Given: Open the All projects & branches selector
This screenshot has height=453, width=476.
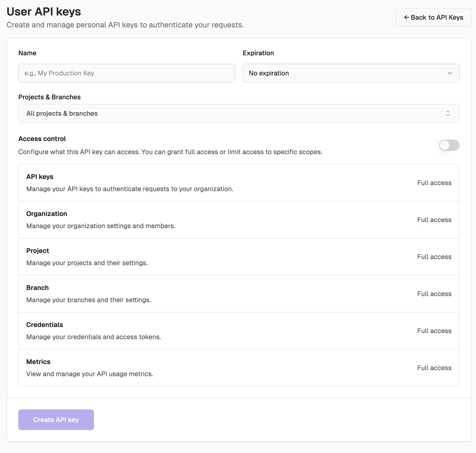Looking at the screenshot, I should (x=239, y=113).
